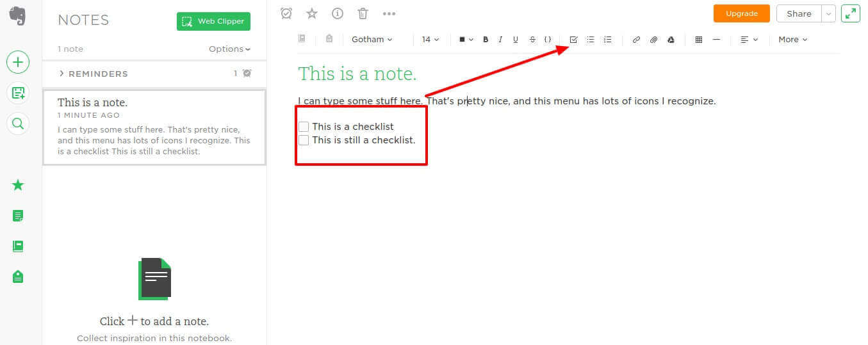This screenshot has height=345, width=868.
Task: Open the Tags sidebar icon
Action: tap(18, 277)
